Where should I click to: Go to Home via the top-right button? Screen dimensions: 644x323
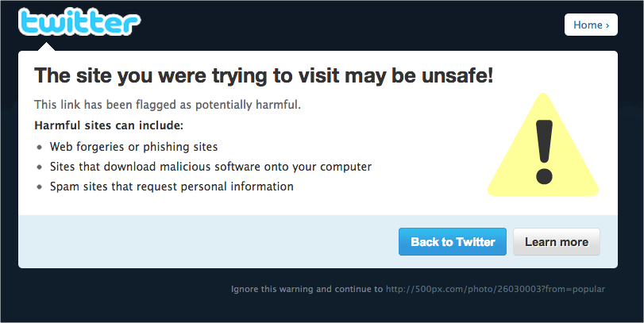pos(591,25)
